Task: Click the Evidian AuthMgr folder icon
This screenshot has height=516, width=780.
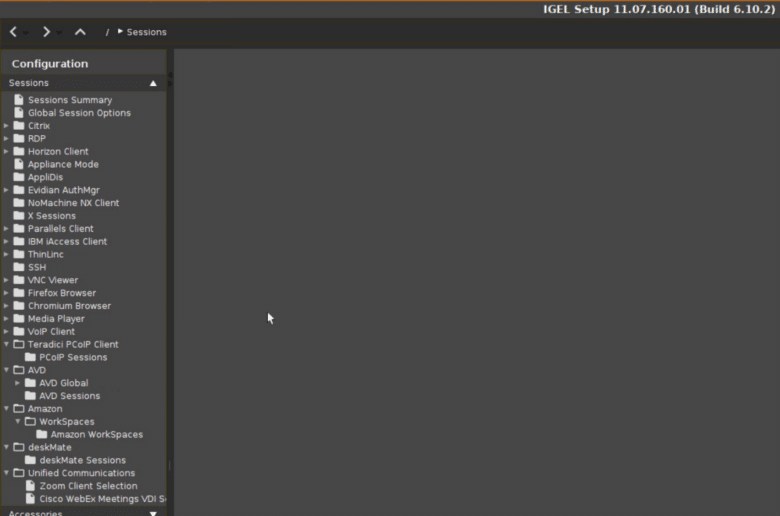Action: point(19,190)
